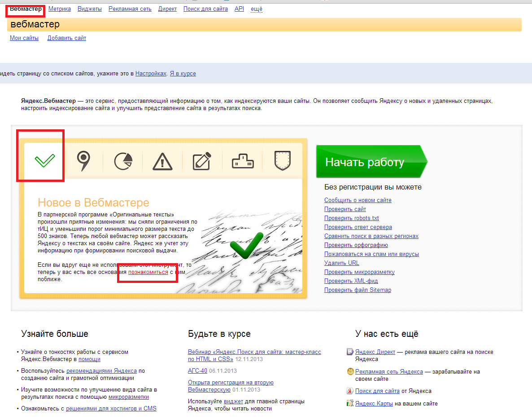The width and height of the screenshot is (532, 419).
Task: Click the Яндекс.Карты map icon
Action: 350,403
